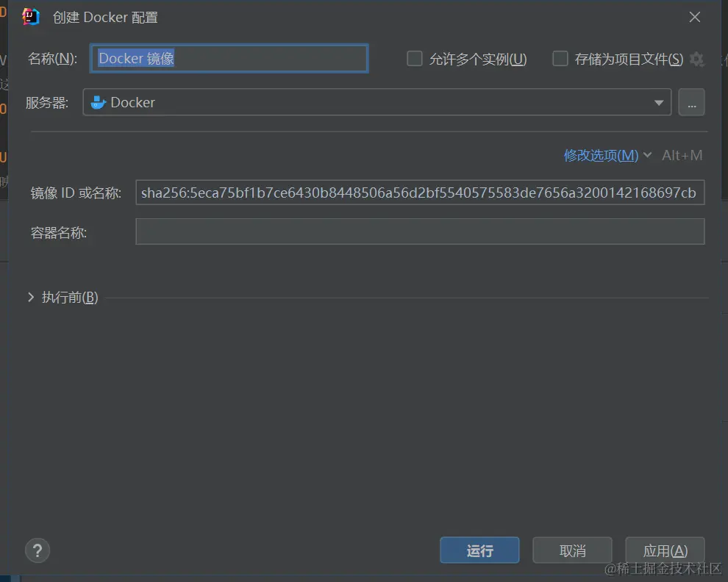Click the 名称(N) label
Screen dimensions: 728x582
[52, 59]
